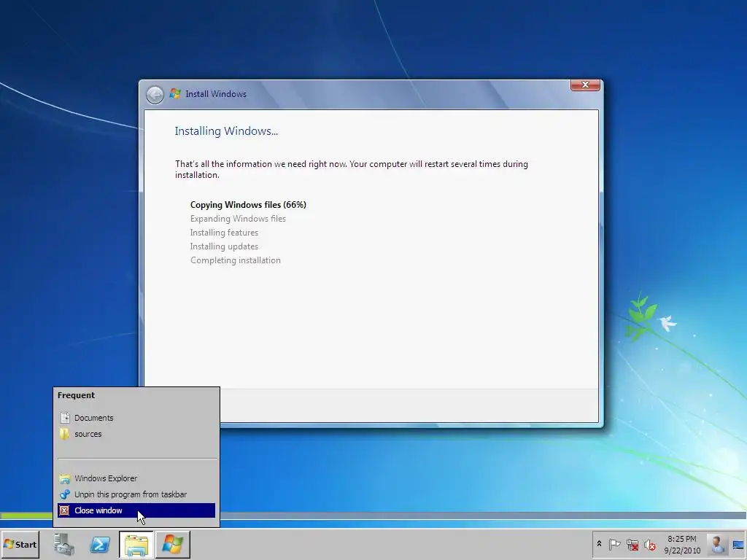The width and height of the screenshot is (747, 560).
Task: Click the Windows flag in dialog title
Action: [175, 94]
